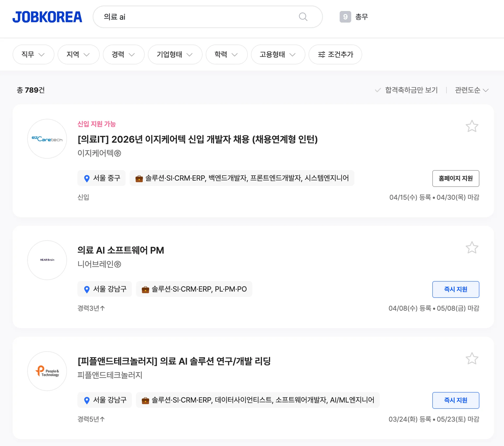Open the 2026년 이지케어텍 신입 개발자 채용 posting
The height and width of the screenshot is (446, 504).
click(197, 139)
